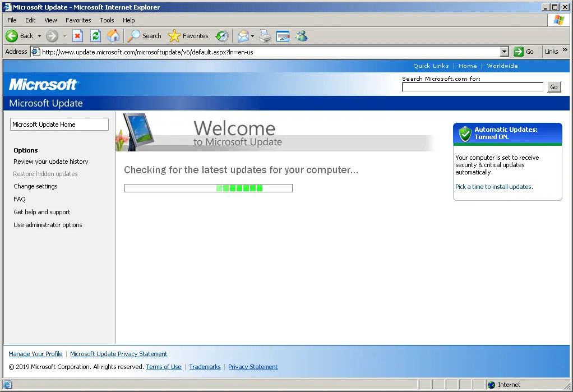
Task: Open Microsoft Update Privacy Statement link
Action: tap(119, 354)
